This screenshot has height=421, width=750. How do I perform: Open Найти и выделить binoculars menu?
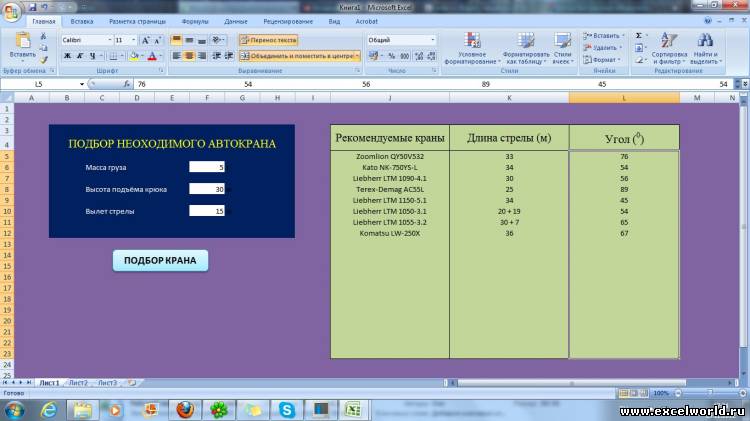pos(705,48)
